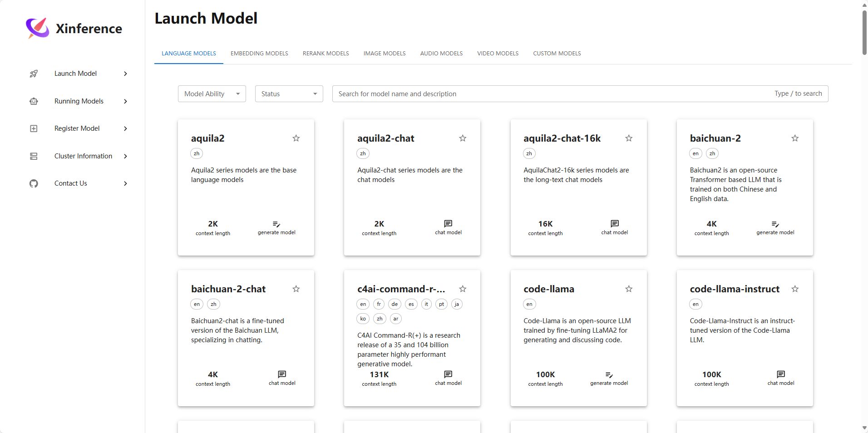Open Launch Model in the sidebar

[75, 74]
